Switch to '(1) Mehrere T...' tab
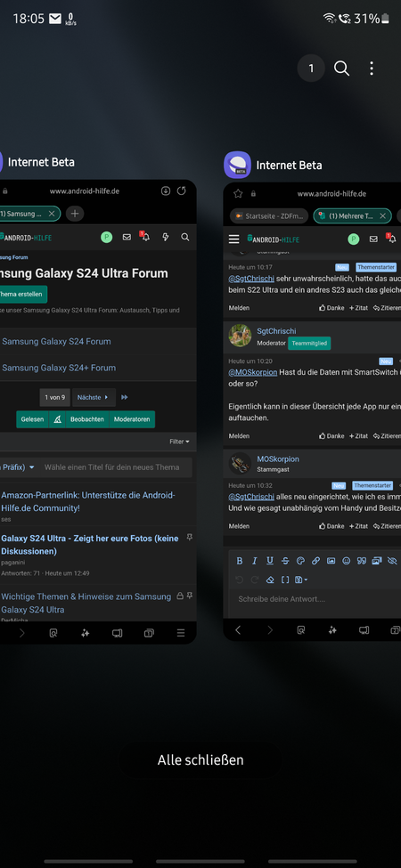401x868 pixels. pyautogui.click(x=352, y=216)
